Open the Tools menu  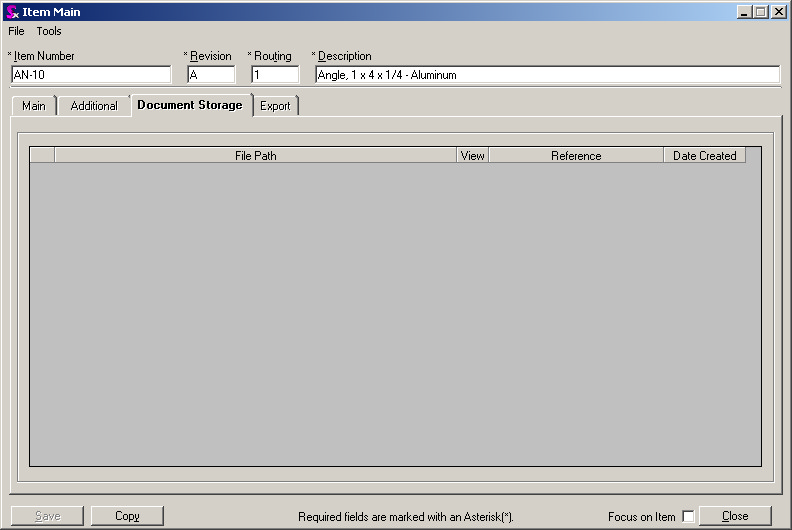49,31
